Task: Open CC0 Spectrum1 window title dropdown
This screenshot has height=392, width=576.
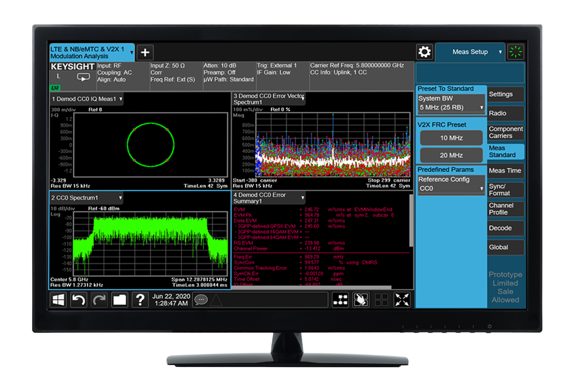Action: click(x=86, y=198)
